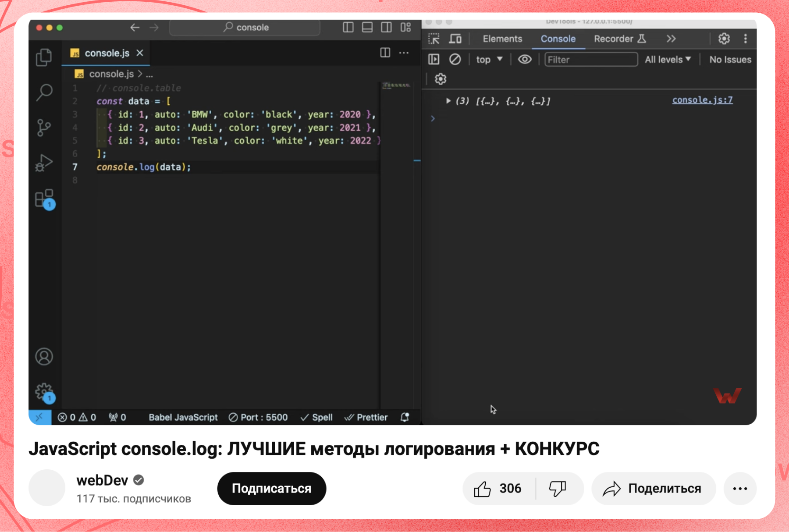The image size is (789, 532).
Task: Switch to the Recorder tab in DevTools
Action: 620,39
